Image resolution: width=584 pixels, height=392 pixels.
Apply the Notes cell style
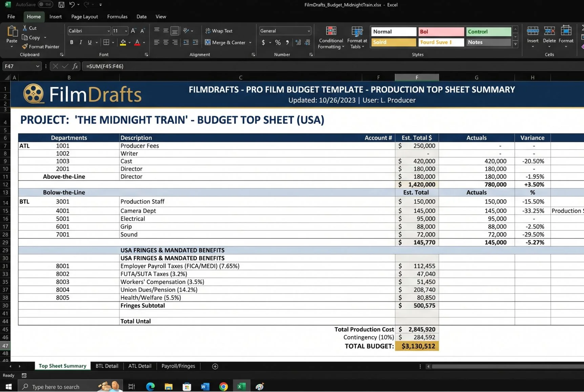click(x=488, y=42)
